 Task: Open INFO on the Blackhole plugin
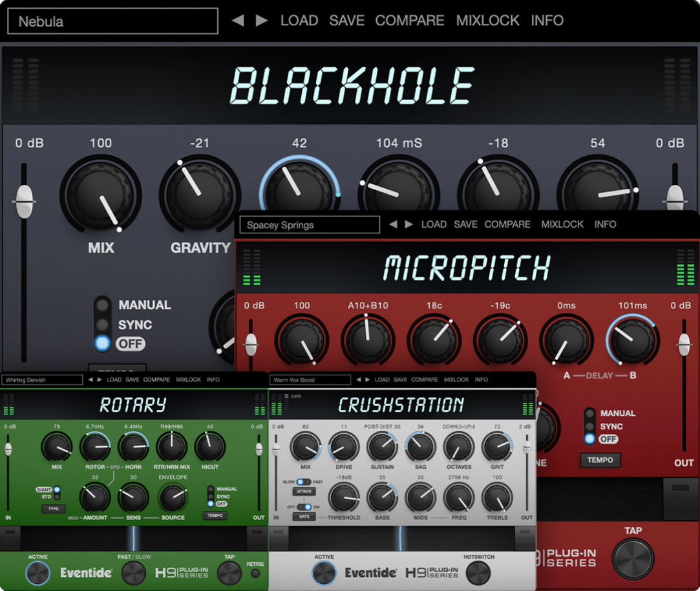point(547,20)
